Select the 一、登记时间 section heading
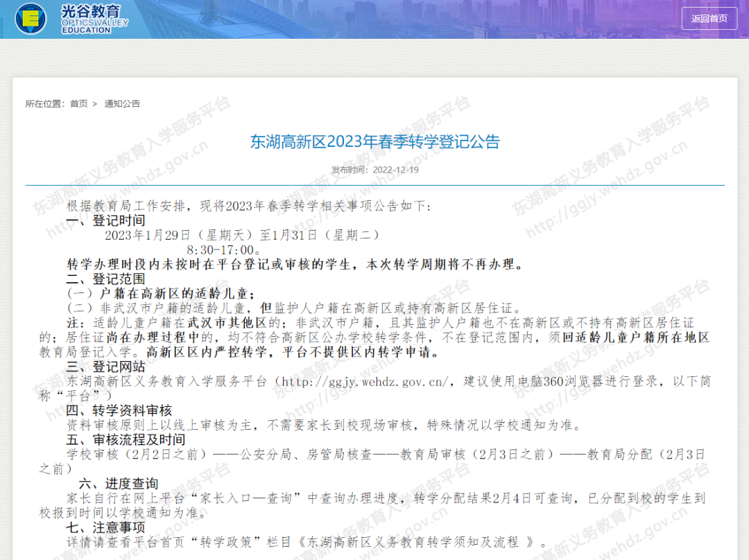Image resolution: width=749 pixels, height=560 pixels. pyautogui.click(x=106, y=220)
